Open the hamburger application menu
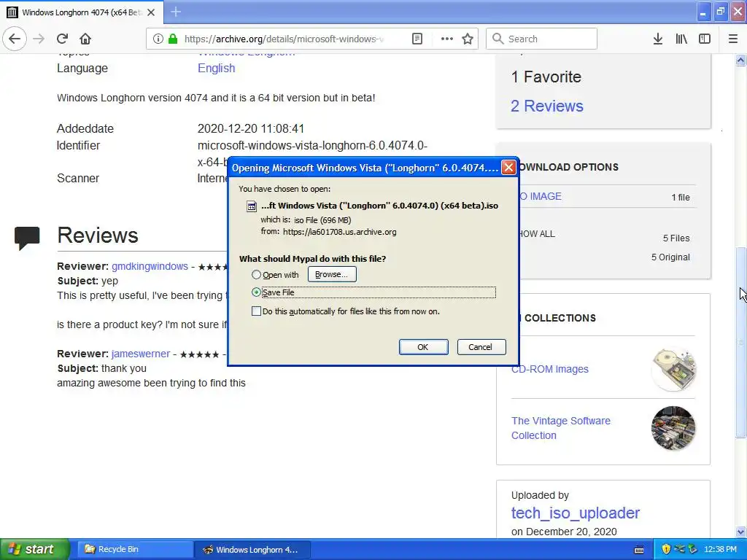This screenshot has height=560, width=747. point(733,39)
